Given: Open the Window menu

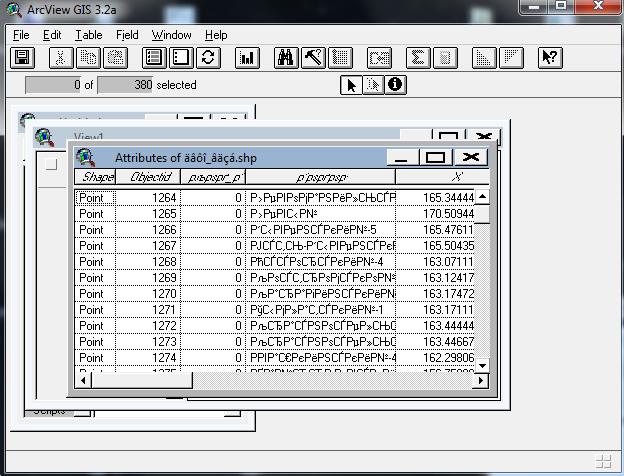Looking at the screenshot, I should 172,35.
